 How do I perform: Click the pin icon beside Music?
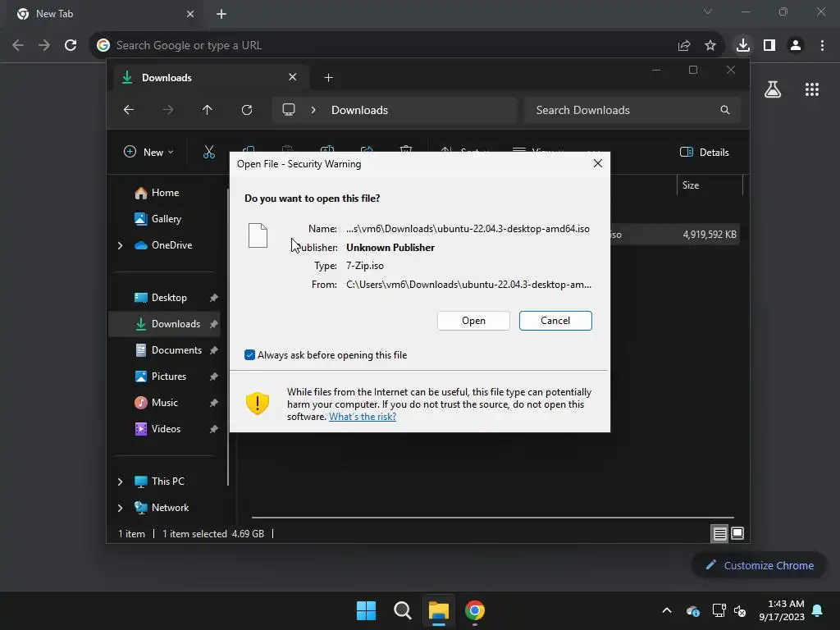214,402
